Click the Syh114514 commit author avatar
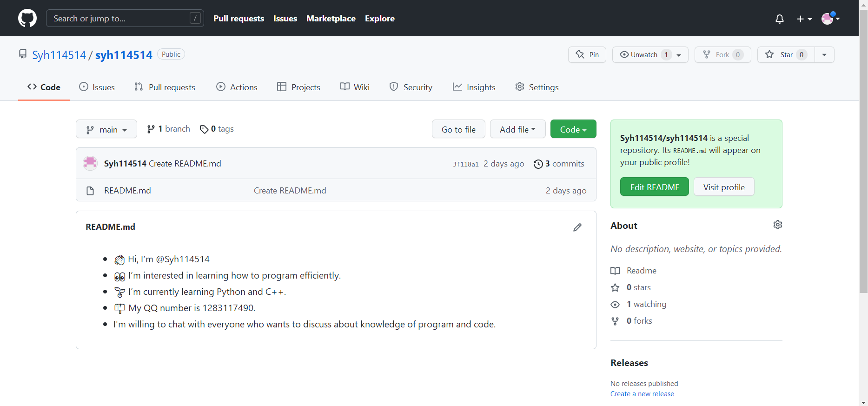868x406 pixels. (x=90, y=163)
